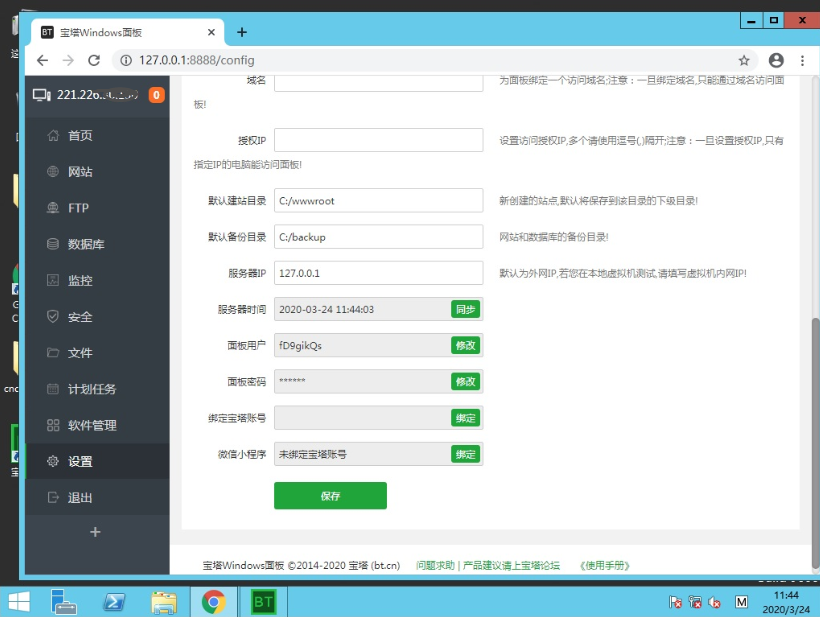Click the 服务器IP field 127.0.0.1
Image resolution: width=820 pixels, height=617 pixels.
pos(379,273)
